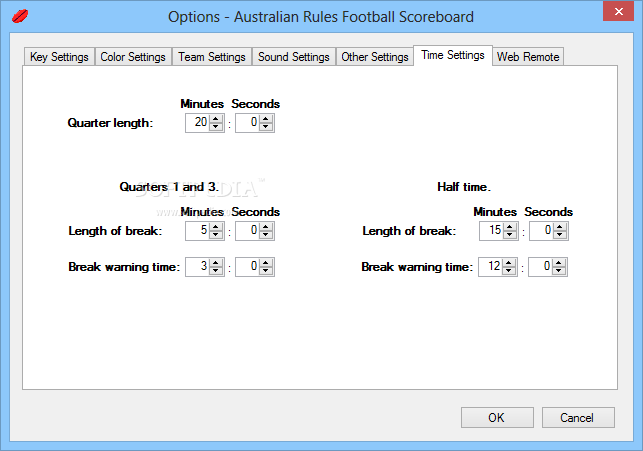Click the Half time break warning minutes field

pyautogui.click(x=490, y=267)
